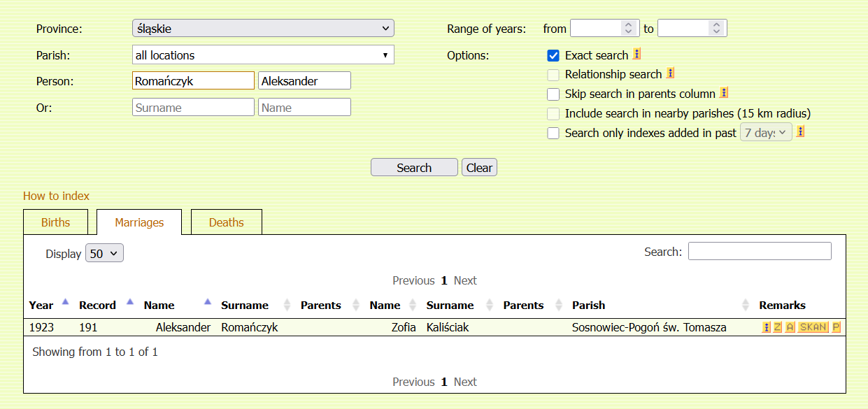Screen dimensions: 868x409
Task: Open the SKAN scan link icon
Action: pyautogui.click(x=813, y=327)
